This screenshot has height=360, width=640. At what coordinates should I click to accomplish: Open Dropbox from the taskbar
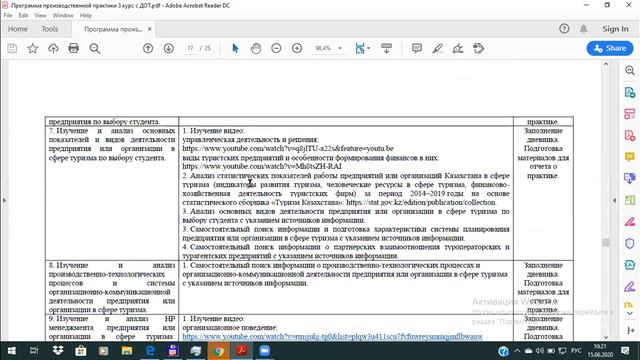pos(58,351)
